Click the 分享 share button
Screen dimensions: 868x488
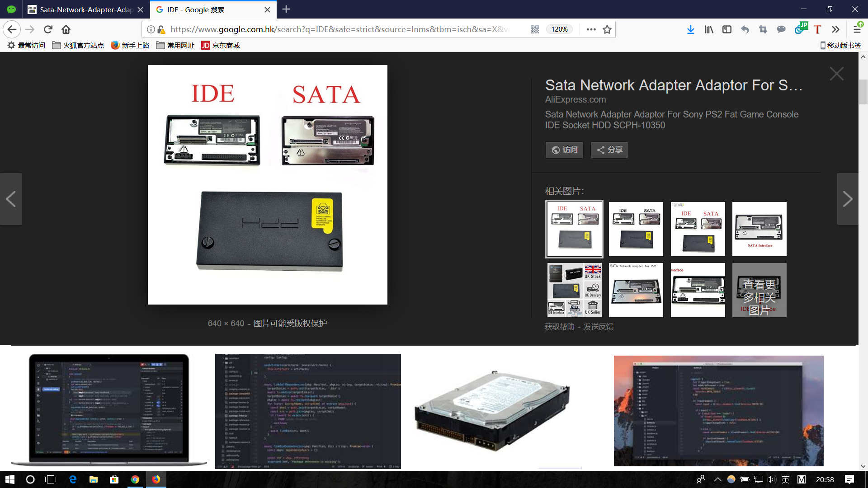609,150
